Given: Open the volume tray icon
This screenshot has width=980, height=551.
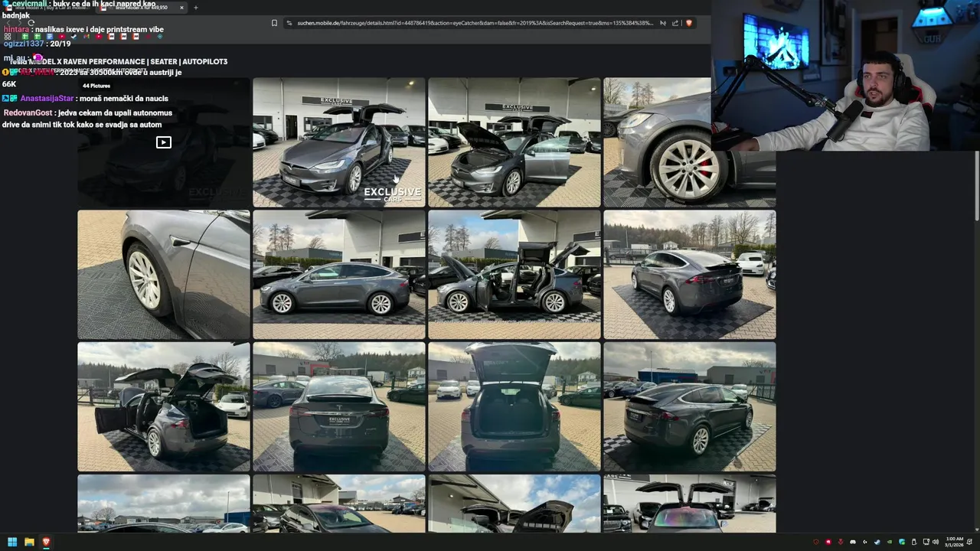Looking at the screenshot, I should pos(936,542).
